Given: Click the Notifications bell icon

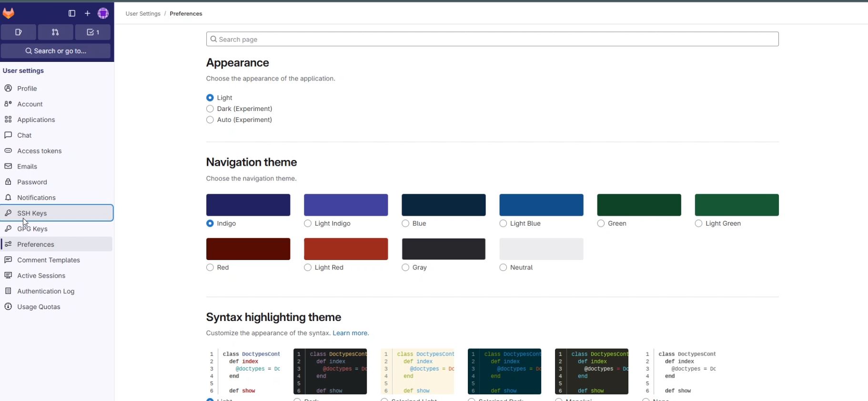Looking at the screenshot, I should tap(8, 197).
